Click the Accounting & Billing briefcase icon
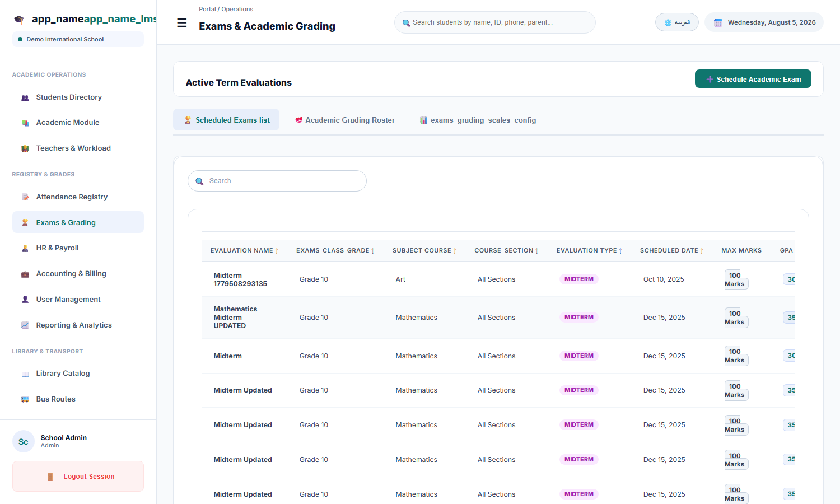840x504 pixels. 25,274
